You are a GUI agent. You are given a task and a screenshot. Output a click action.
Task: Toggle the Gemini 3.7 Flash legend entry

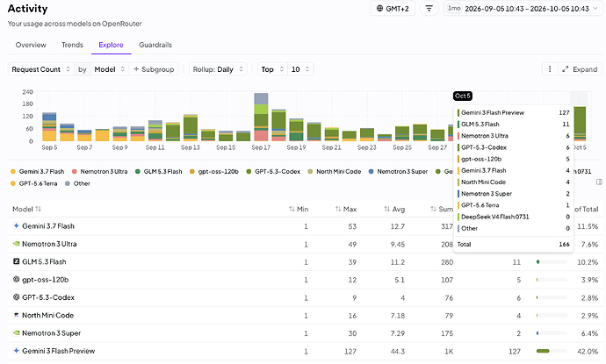[x=38, y=171]
